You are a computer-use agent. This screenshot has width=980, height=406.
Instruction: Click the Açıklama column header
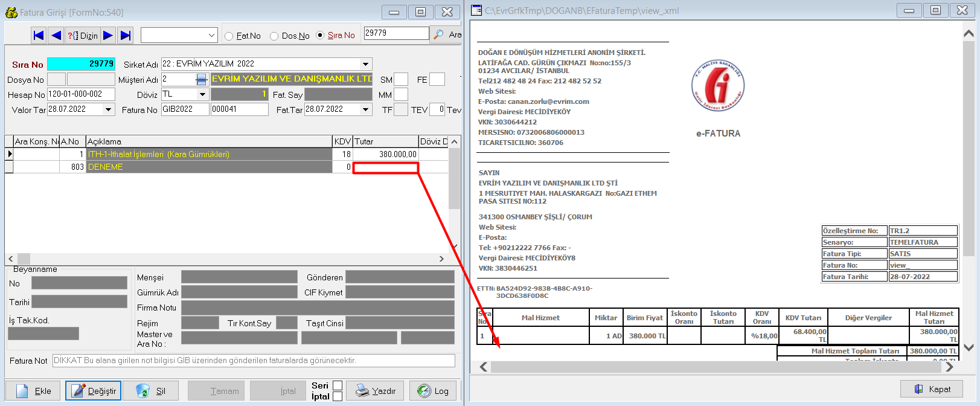pyautogui.click(x=210, y=141)
